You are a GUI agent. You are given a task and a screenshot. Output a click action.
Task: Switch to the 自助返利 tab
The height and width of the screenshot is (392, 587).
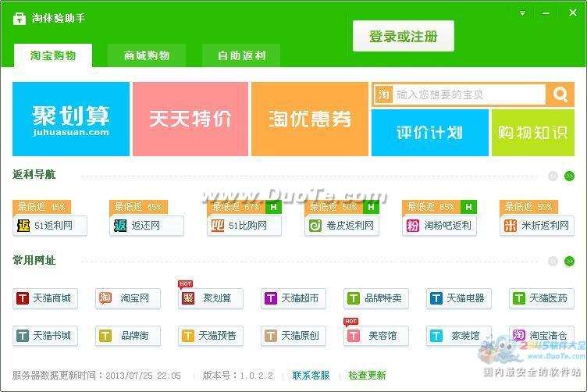(x=241, y=55)
